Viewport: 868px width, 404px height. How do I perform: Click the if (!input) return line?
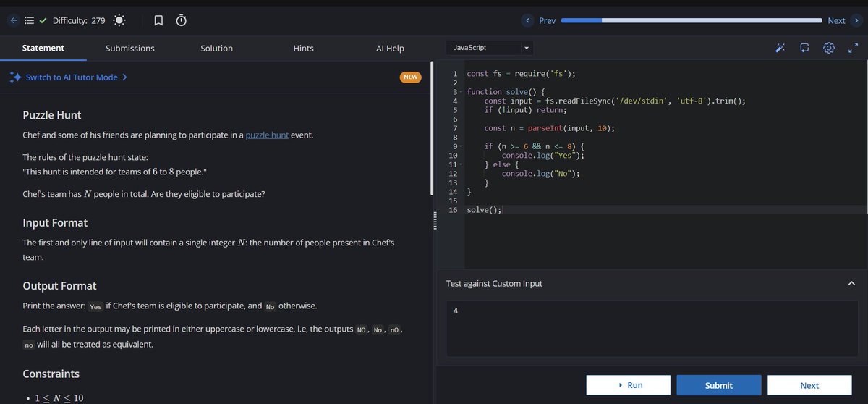[526, 110]
